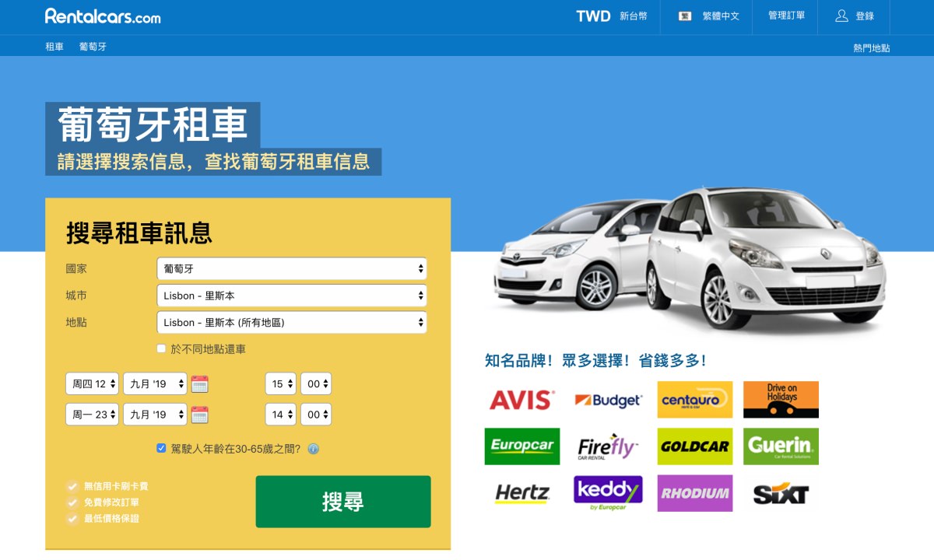Screen dimensions: 934x560
Task: Click 請選擇搜索信息，查找葡萄牙租車信息 subtitle
Action: pos(213,162)
